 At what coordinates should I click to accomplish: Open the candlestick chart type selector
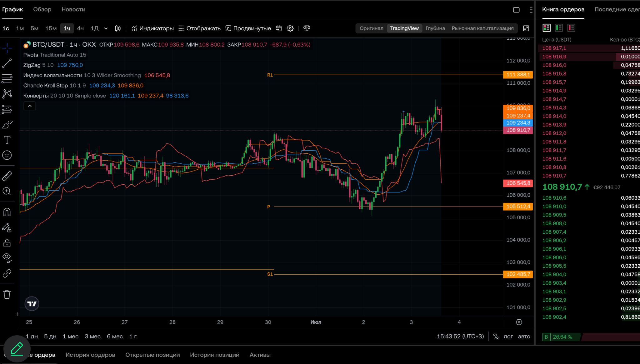point(117,28)
